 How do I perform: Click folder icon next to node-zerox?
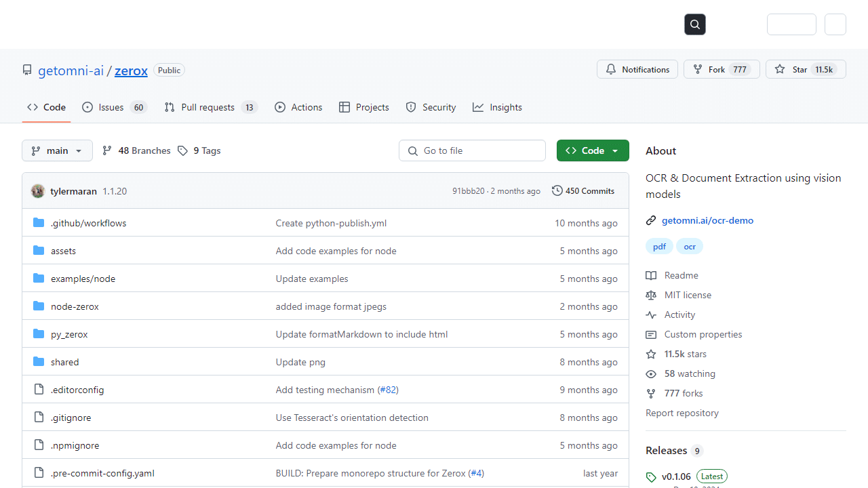coord(39,306)
